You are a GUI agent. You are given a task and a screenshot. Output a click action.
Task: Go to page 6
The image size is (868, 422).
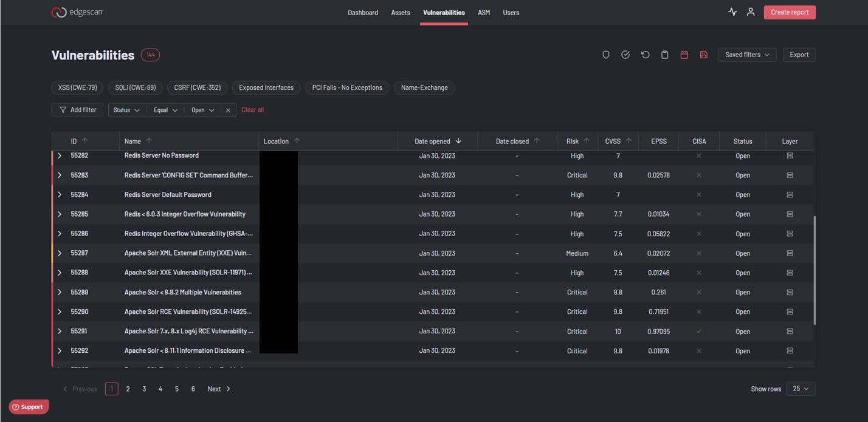[193, 389]
